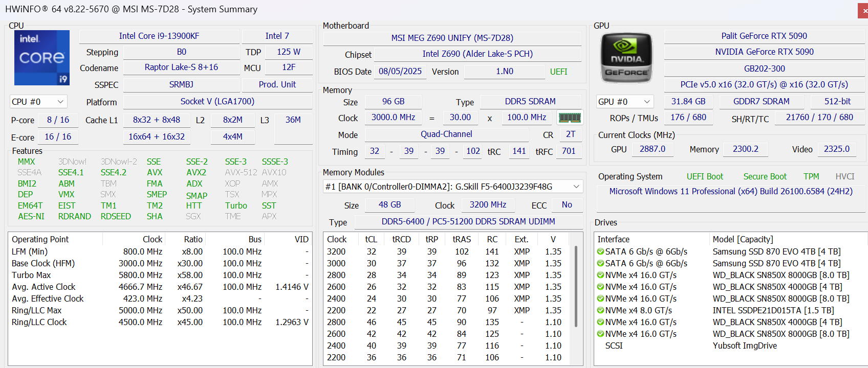Click green check icon on first NVMe drive

pos(600,275)
